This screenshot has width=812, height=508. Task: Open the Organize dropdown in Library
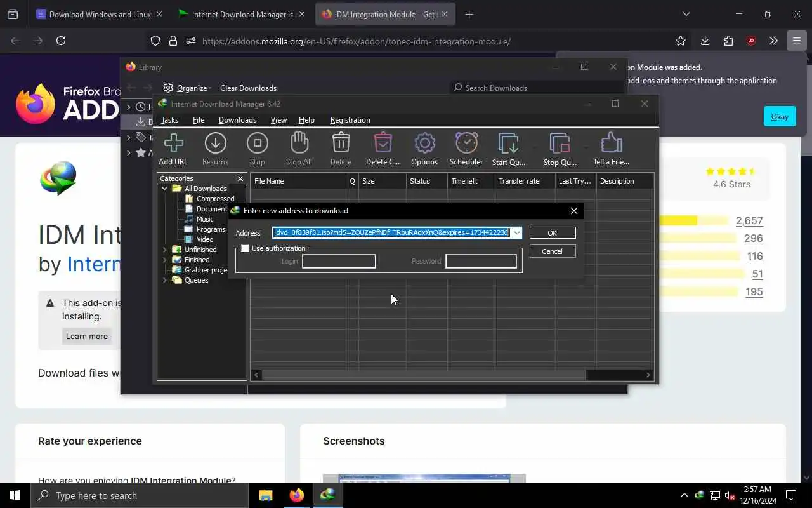tap(188, 88)
